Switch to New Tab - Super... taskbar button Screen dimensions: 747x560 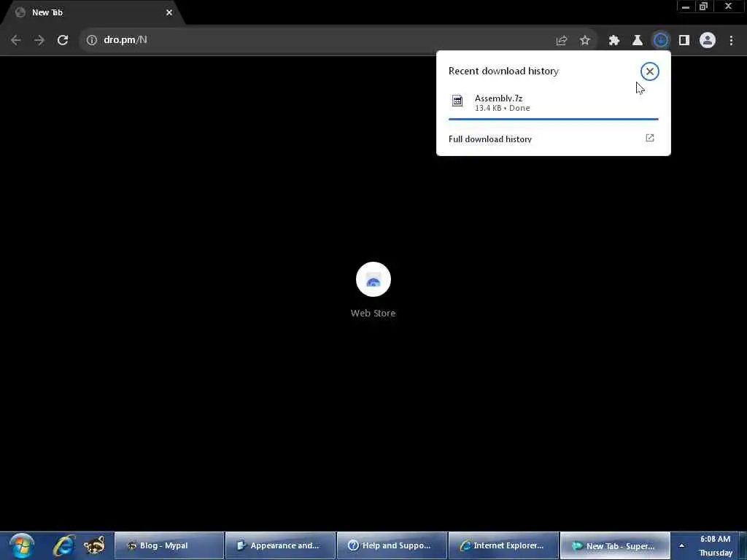pos(615,545)
